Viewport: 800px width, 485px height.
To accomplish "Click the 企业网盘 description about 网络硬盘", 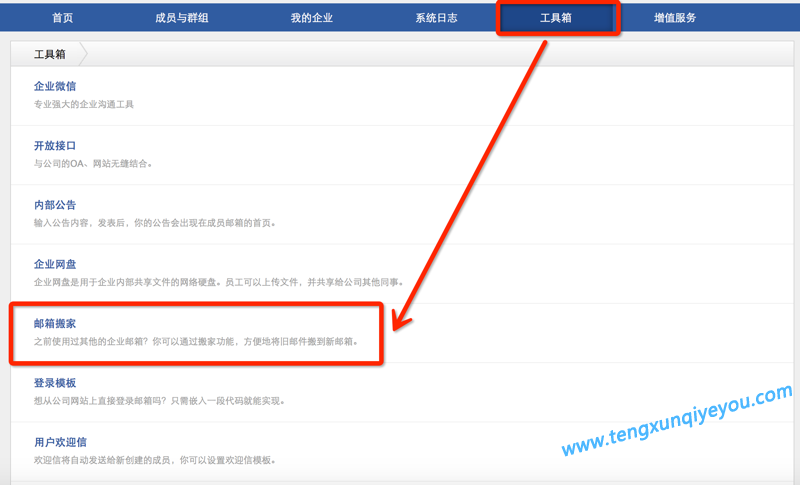I will [219, 282].
